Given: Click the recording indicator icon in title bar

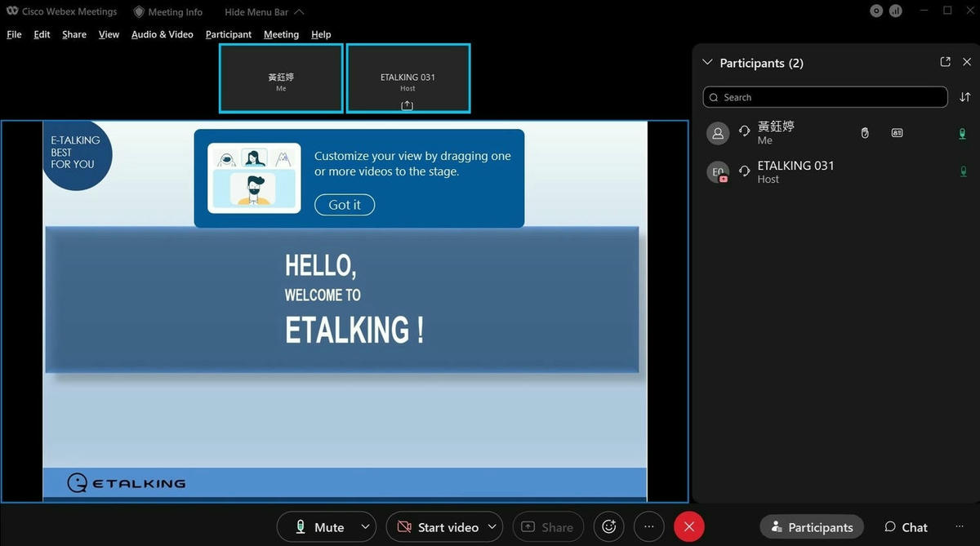Looking at the screenshot, I should [x=876, y=11].
